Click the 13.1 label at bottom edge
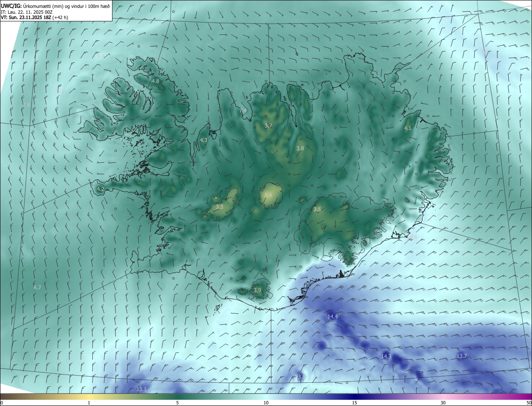Image resolution: width=532 pixels, height=406 pixels. tap(141, 389)
